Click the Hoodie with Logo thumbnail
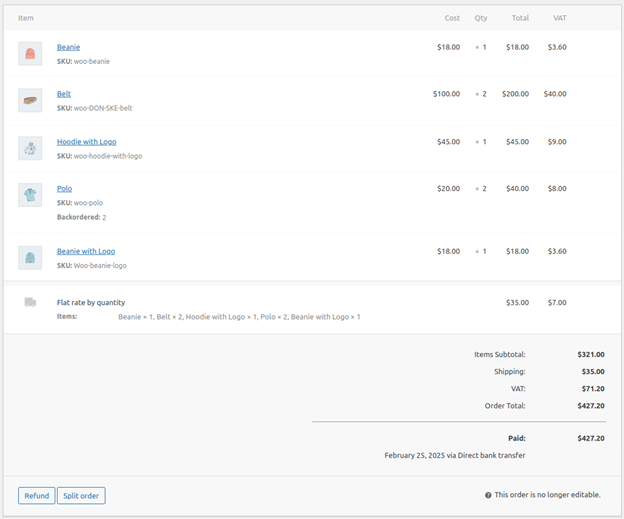Screen dimensions: 624x519 (x=30, y=148)
